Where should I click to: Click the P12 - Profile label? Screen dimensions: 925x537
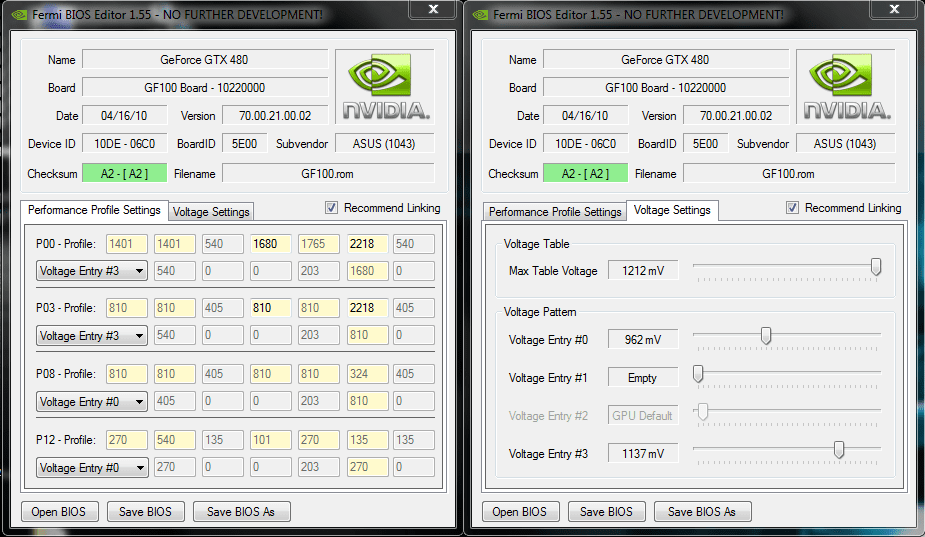65,440
